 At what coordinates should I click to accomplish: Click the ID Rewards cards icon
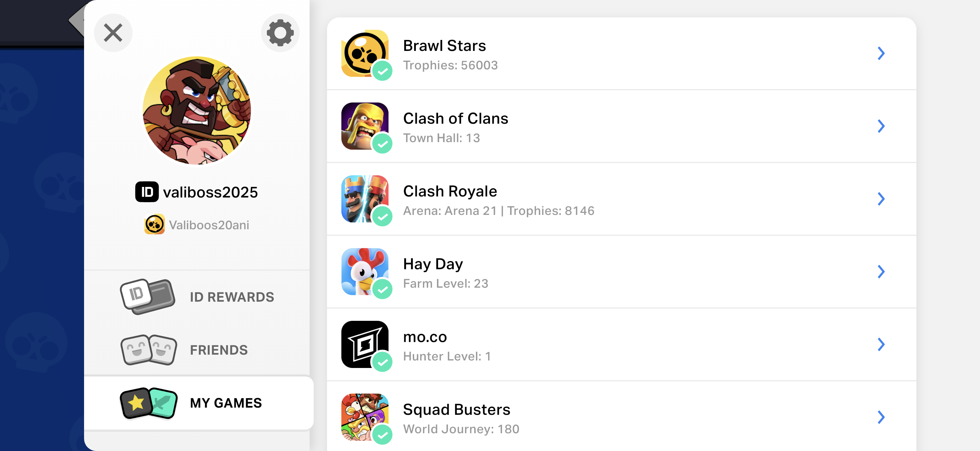pyautogui.click(x=148, y=297)
